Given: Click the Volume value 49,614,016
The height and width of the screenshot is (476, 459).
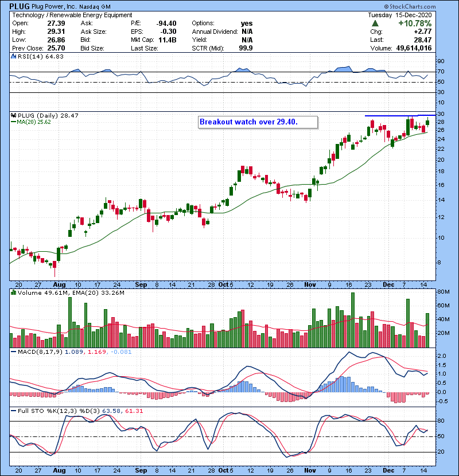Looking at the screenshot, I should 414,48.
